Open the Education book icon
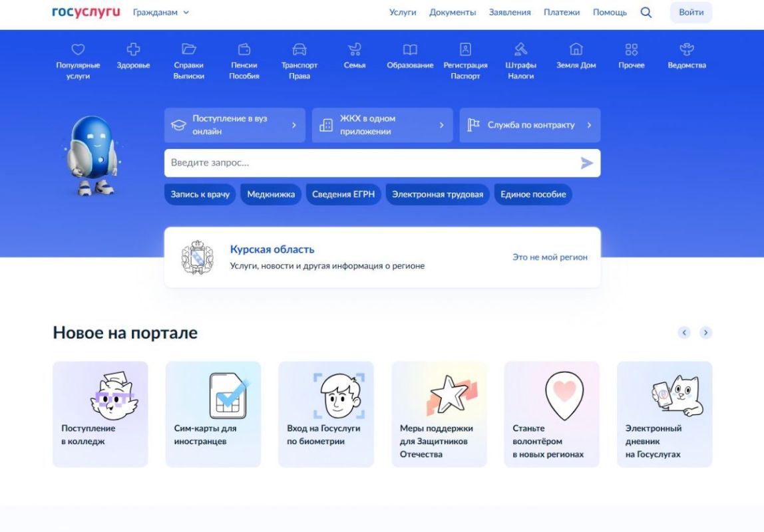Screen dimensions: 764x532 tap(410, 49)
